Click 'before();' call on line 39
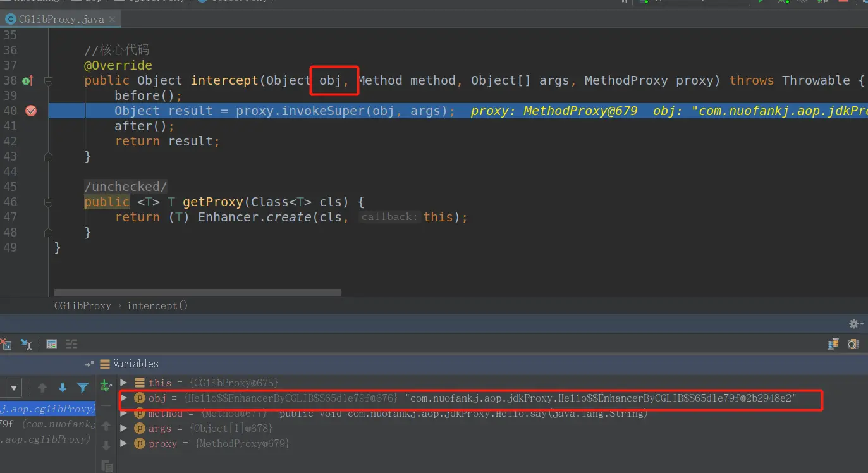Image resolution: width=868 pixels, height=473 pixels. (148, 95)
